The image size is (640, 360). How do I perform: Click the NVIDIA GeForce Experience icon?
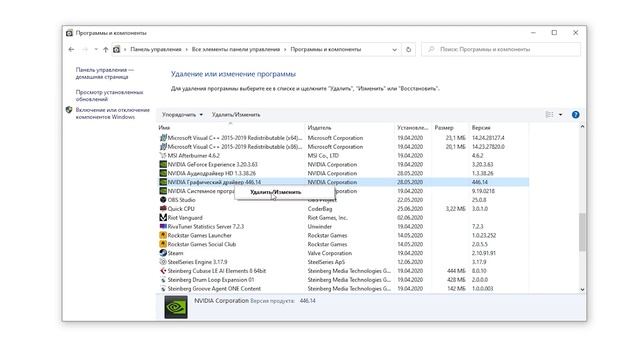pos(163,164)
